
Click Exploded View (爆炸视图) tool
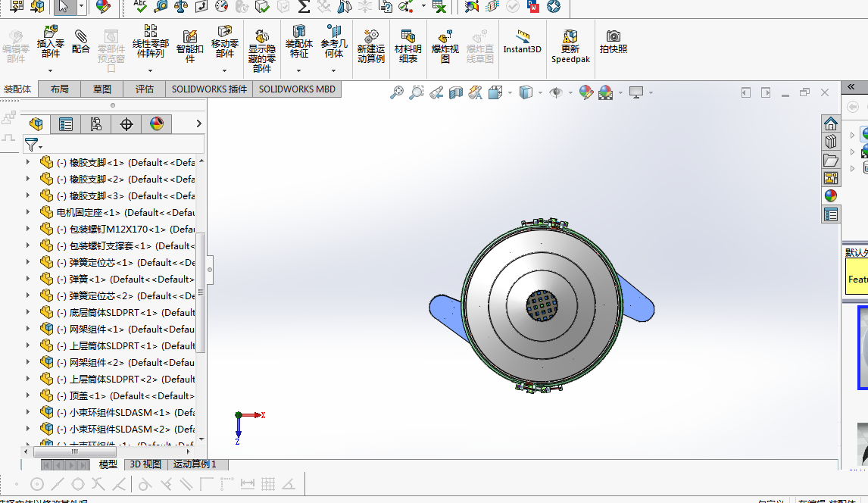pos(445,46)
